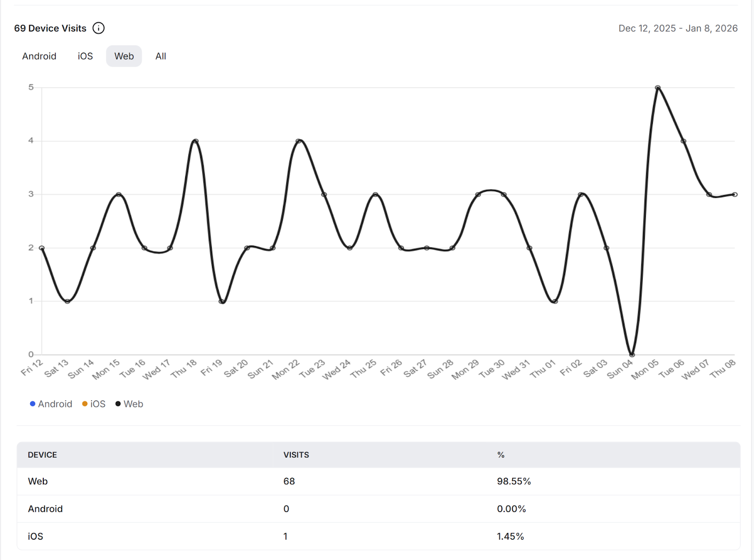Toggle the Android legend item

click(51, 404)
